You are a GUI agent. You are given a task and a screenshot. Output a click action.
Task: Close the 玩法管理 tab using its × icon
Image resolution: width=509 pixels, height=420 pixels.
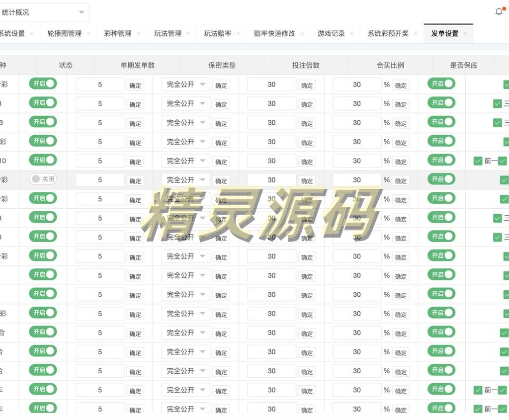pyautogui.click(x=188, y=34)
